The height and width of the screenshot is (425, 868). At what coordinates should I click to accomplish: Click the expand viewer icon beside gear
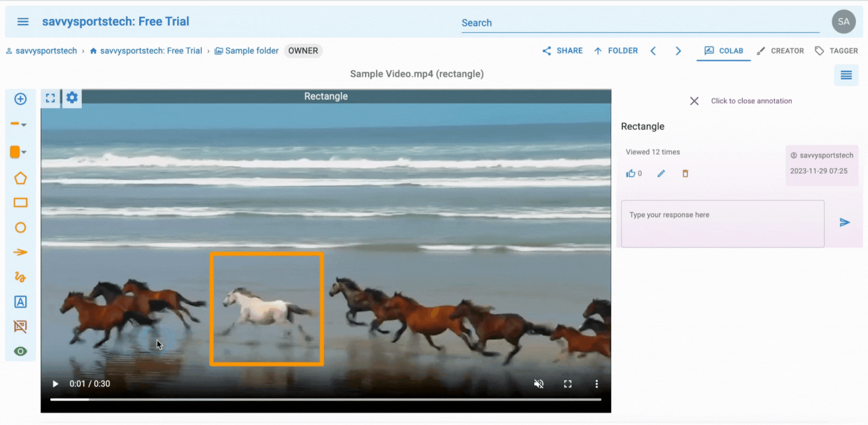tap(50, 98)
